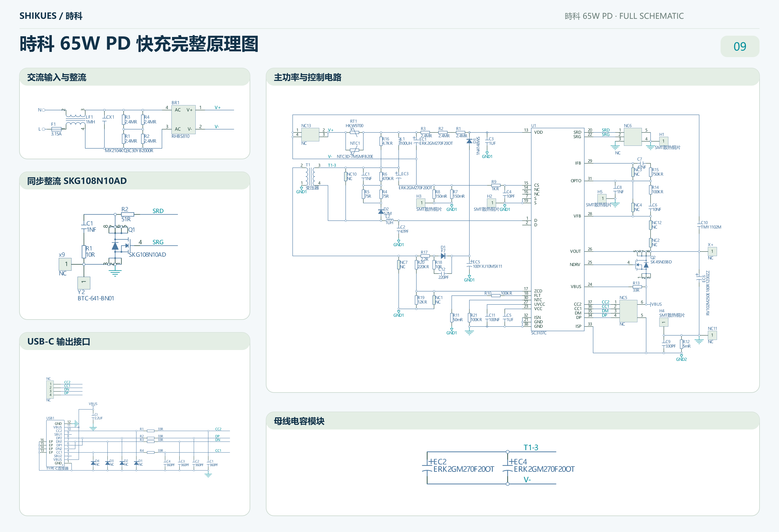Click the title 時科 65W PD 快充完整原理图

[139, 44]
